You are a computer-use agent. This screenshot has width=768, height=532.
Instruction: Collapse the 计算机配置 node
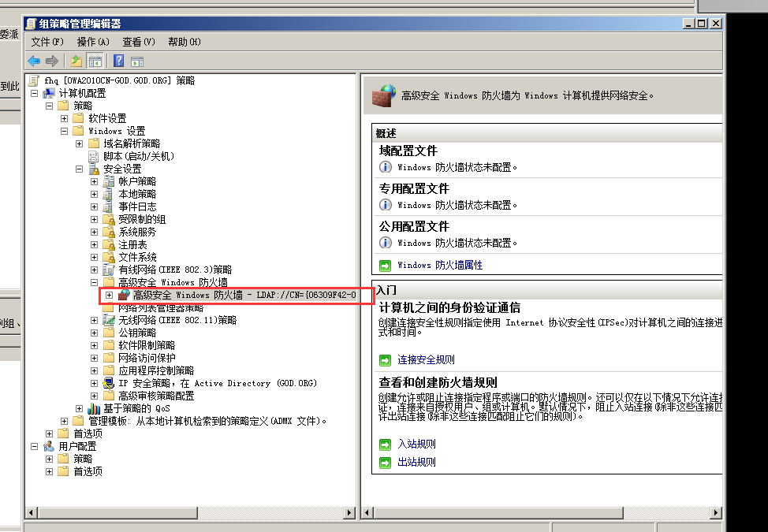point(34,93)
